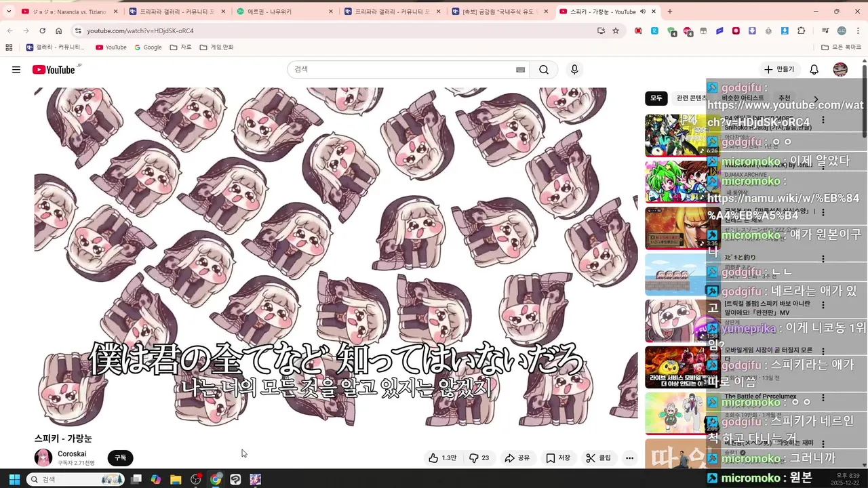
Task: Go back in Chrome
Action: click(9, 30)
